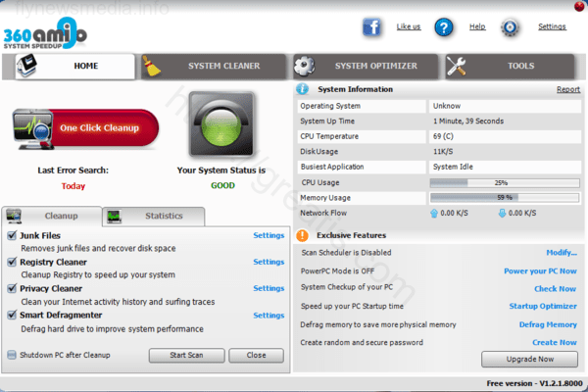588x392 pixels.
Task: Click the Settings gear icon
Action: [x=510, y=26]
